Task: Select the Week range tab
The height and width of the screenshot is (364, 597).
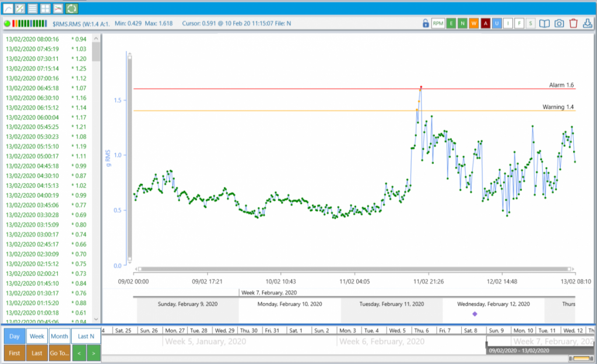Action: [37, 336]
